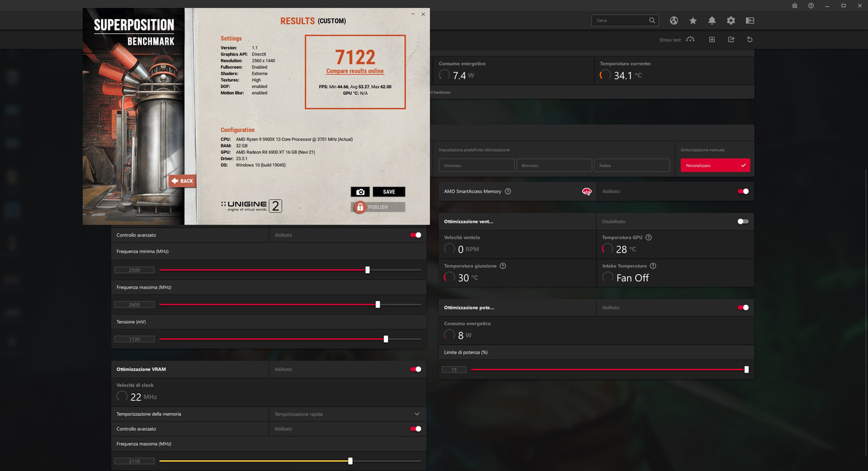The height and width of the screenshot is (471, 868).
Task: Open help for AMD SmartAccess Memory
Action: pyautogui.click(x=508, y=191)
